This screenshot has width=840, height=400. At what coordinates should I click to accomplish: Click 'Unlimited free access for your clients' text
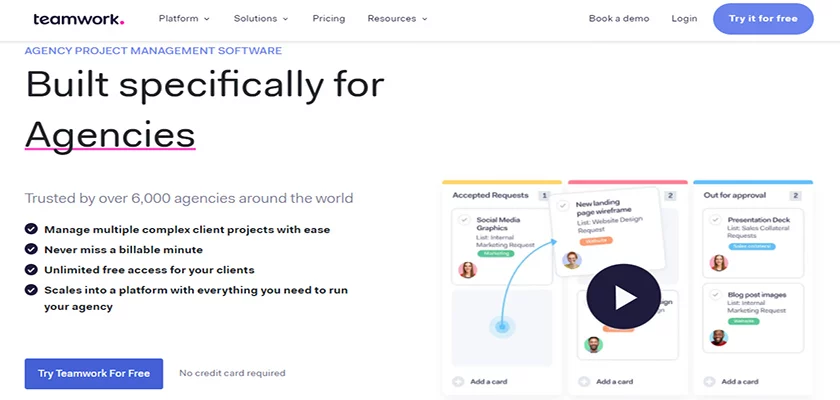click(x=149, y=270)
